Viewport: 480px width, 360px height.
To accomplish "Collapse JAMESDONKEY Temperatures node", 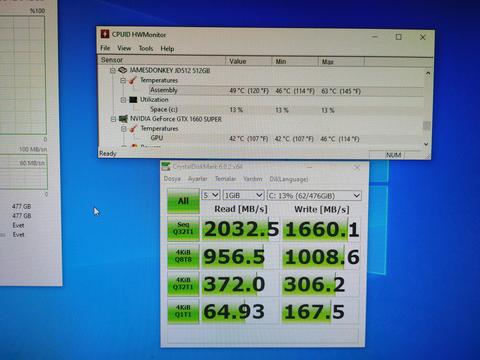I will pos(123,80).
